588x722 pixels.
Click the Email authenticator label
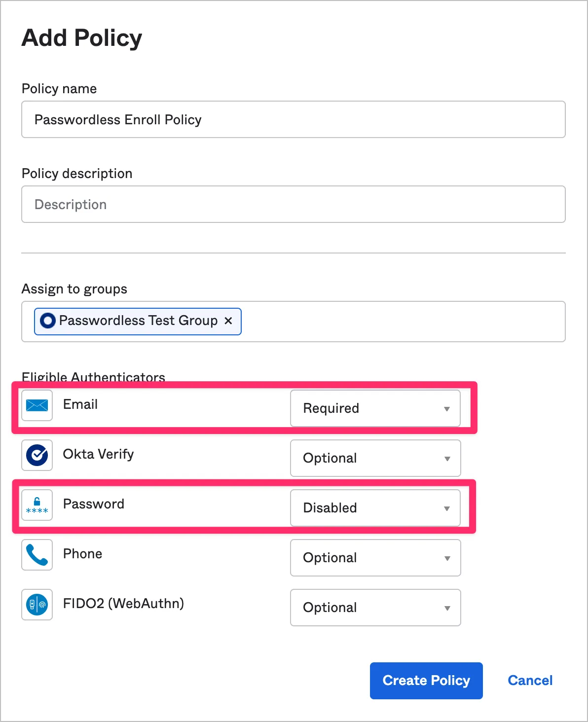(80, 404)
